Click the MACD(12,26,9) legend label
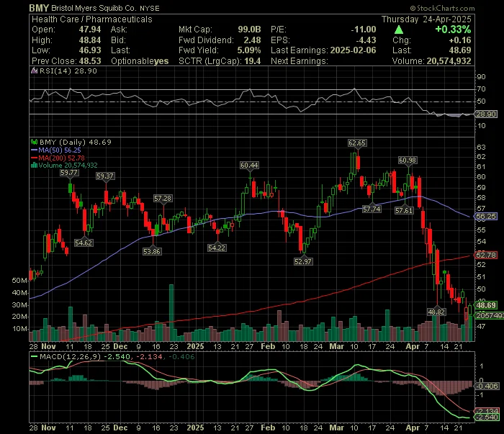 71,356
